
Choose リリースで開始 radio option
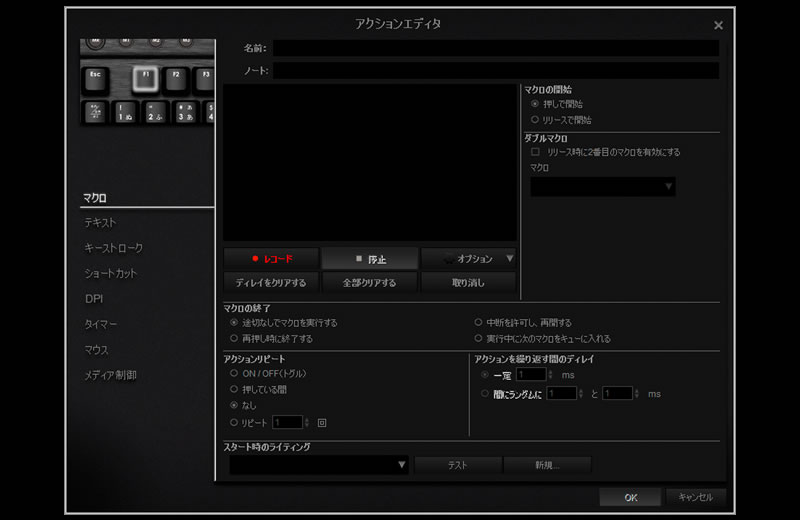click(535, 119)
